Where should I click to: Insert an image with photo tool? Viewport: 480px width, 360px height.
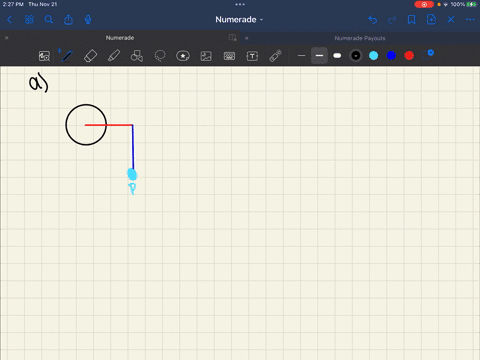(x=206, y=56)
